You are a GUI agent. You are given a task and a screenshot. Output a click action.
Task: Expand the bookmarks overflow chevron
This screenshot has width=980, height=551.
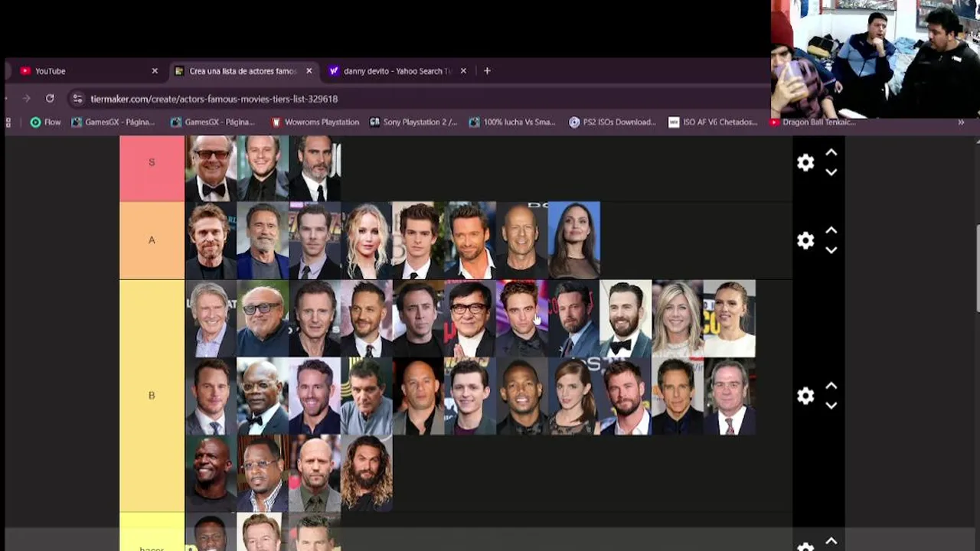[961, 122]
